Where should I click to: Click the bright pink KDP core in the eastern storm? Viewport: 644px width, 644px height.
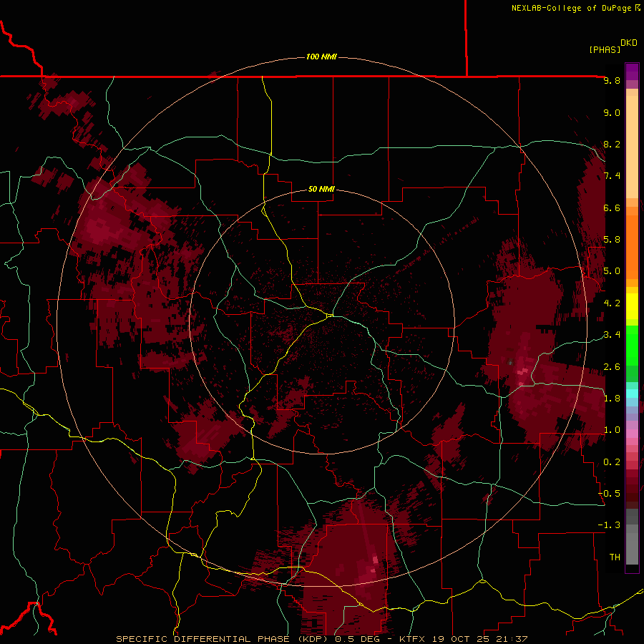523,371
